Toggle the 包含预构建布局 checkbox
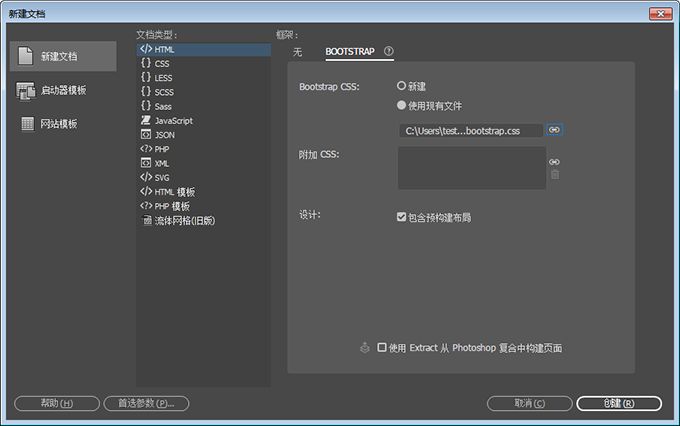 coord(401,217)
